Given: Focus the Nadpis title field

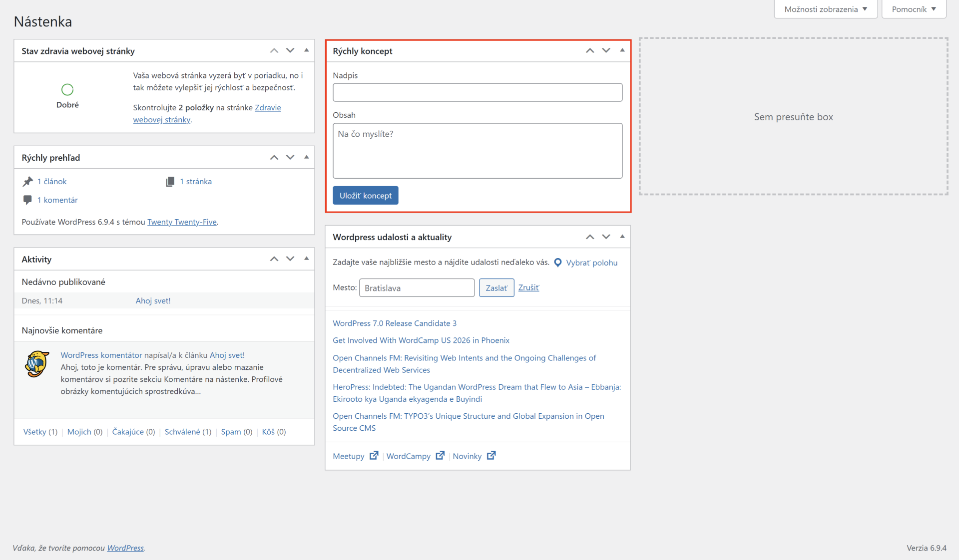Looking at the screenshot, I should [x=478, y=92].
